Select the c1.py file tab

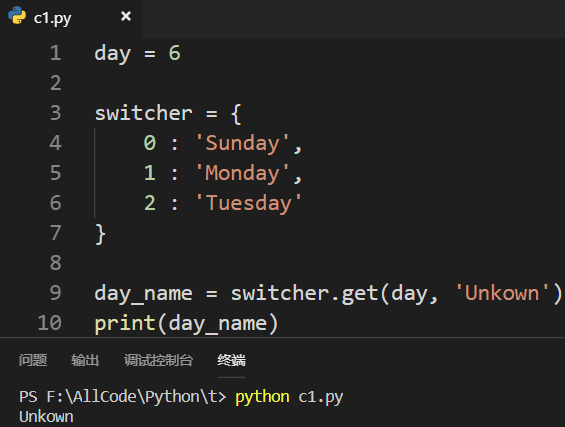[71, 18]
